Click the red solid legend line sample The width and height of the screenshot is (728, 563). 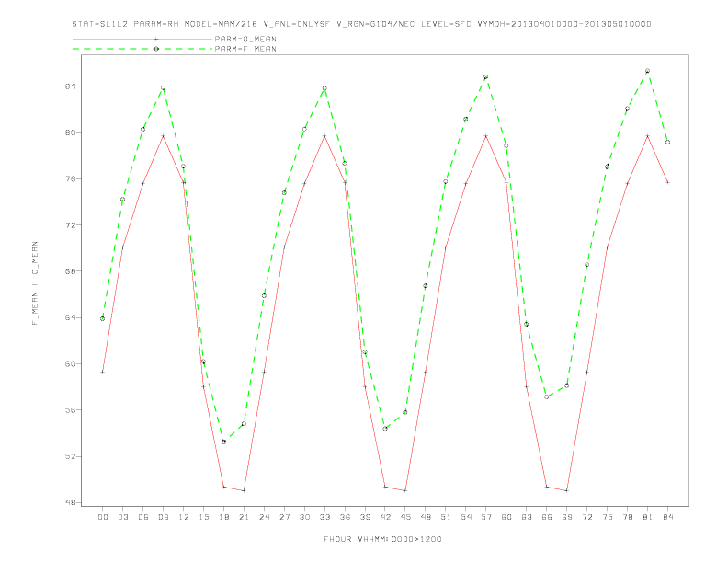tap(142, 39)
